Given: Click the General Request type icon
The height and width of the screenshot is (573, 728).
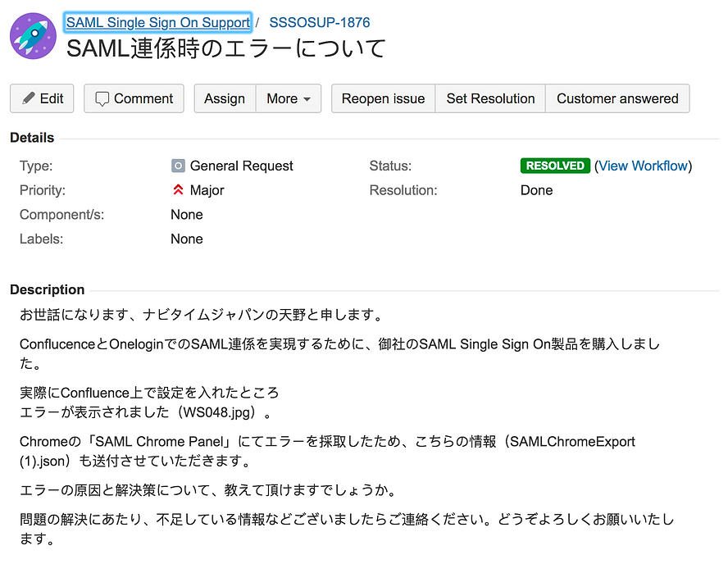Looking at the screenshot, I should (x=178, y=166).
